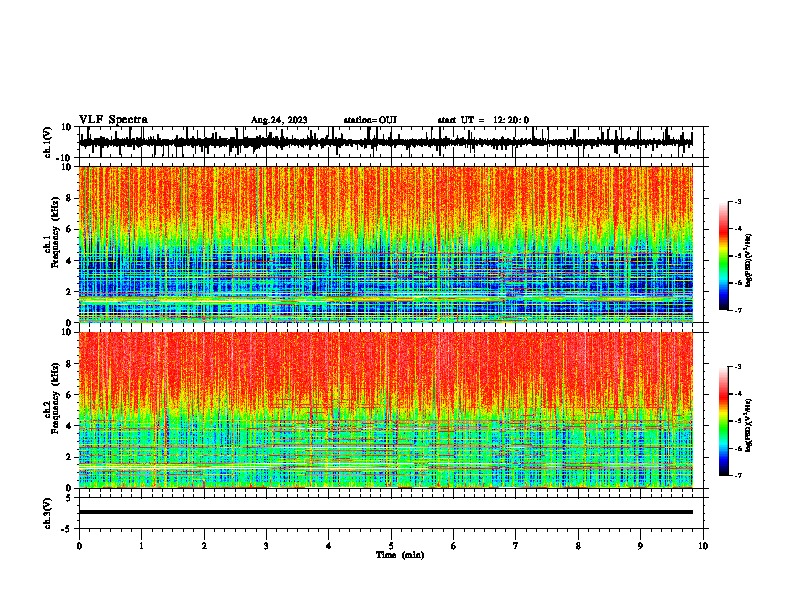Click tick label 7 on the Time axis

pos(516,546)
